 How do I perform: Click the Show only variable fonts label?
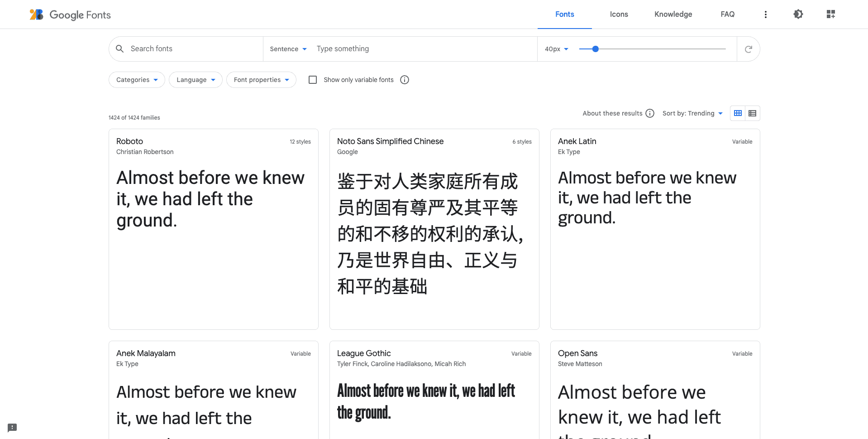358,80
